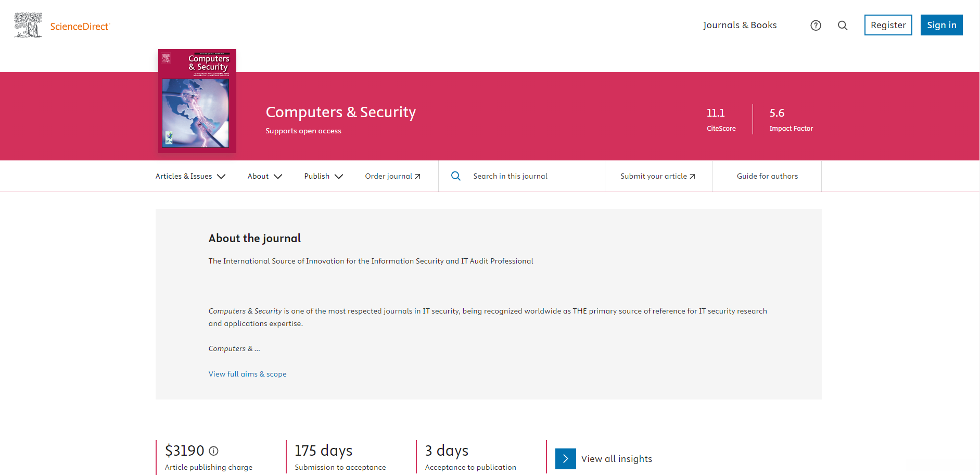Click the Elsevier tree logo
This screenshot has width=980, height=475.
(x=28, y=25)
